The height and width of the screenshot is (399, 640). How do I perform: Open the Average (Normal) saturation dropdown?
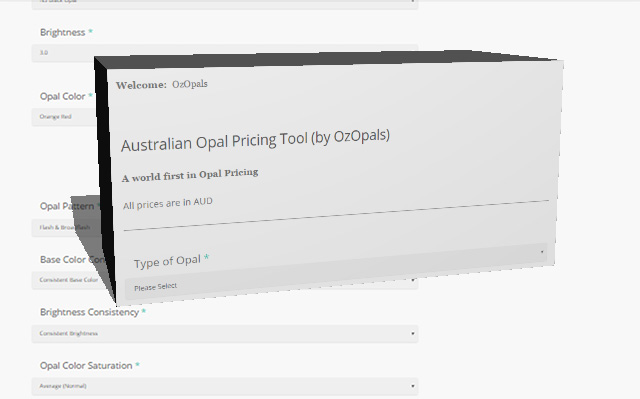click(x=225, y=386)
